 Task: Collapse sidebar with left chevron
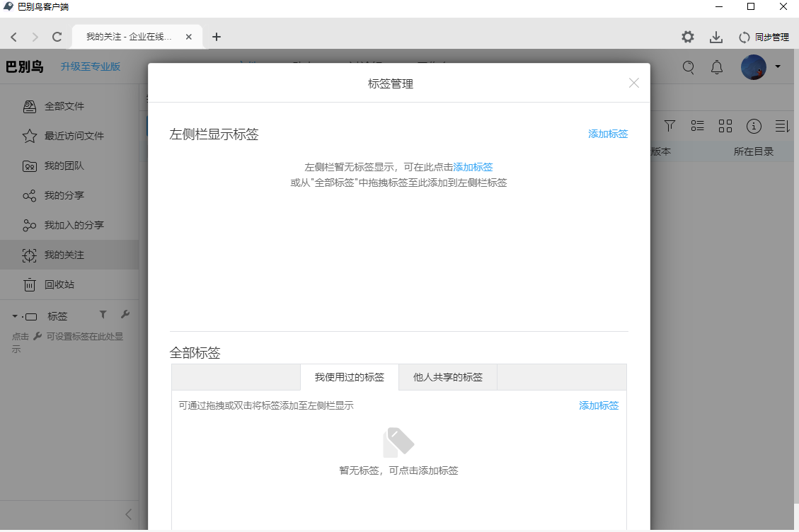pos(128,515)
